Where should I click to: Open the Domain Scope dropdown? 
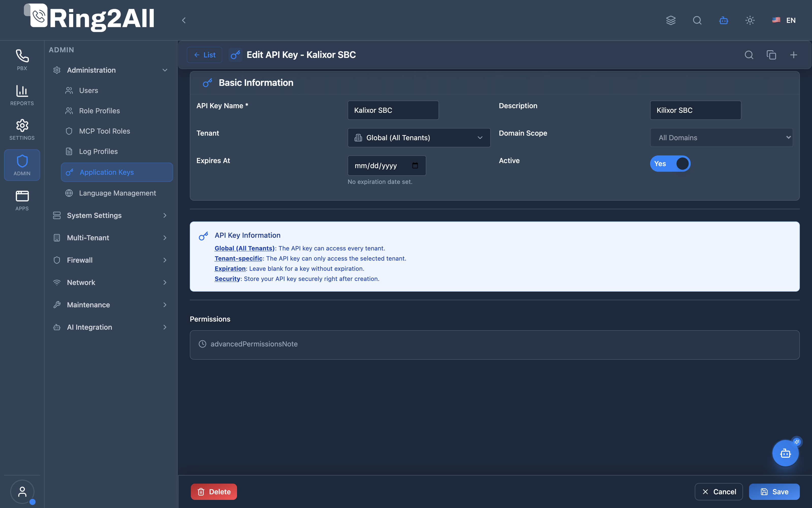pyautogui.click(x=721, y=137)
